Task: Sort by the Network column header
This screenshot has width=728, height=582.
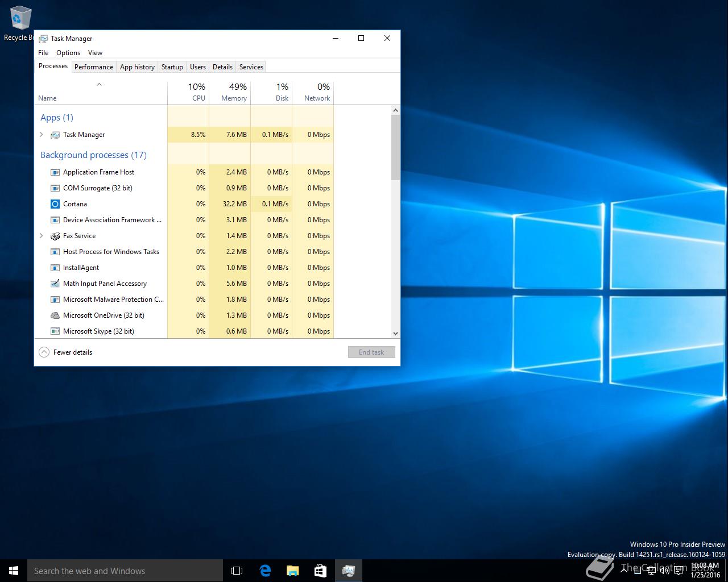Action: coord(313,93)
